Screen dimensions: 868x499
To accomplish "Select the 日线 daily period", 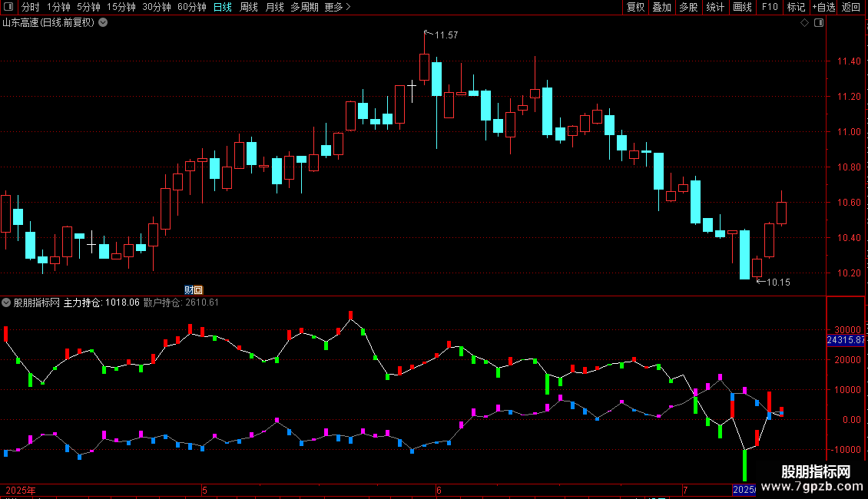I will tap(223, 7).
